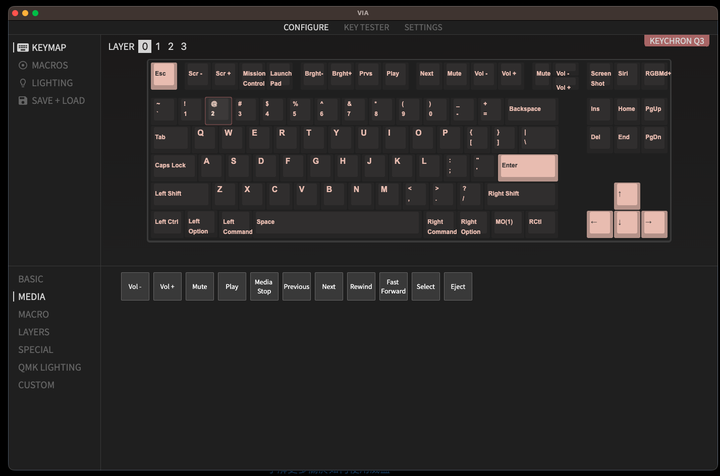Image resolution: width=720 pixels, height=476 pixels.
Task: Select the MO(1) layer key
Action: click(x=507, y=223)
